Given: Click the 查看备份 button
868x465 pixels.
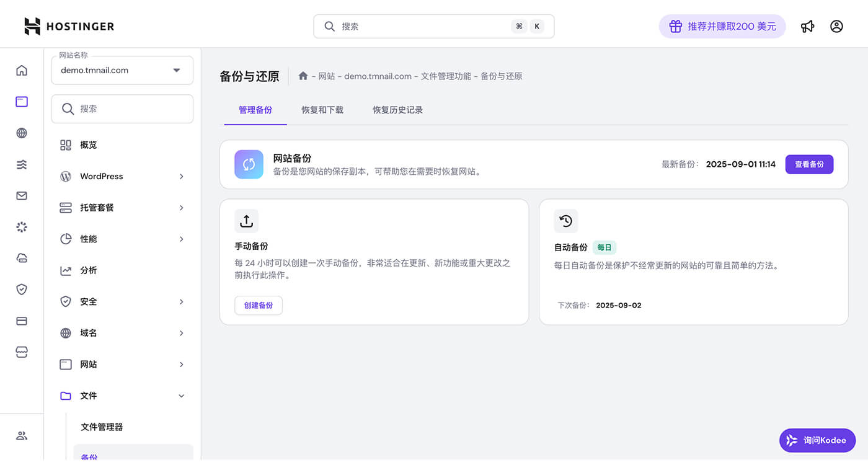Looking at the screenshot, I should click(x=809, y=164).
